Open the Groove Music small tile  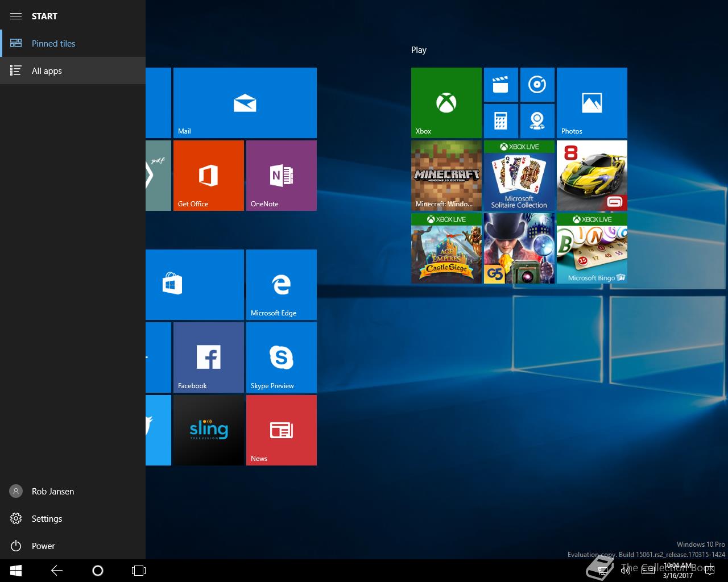click(x=537, y=85)
